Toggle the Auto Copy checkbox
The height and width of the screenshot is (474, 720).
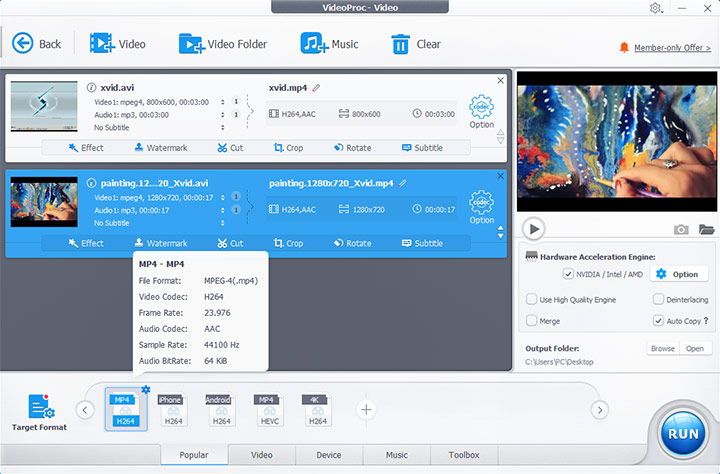658,321
